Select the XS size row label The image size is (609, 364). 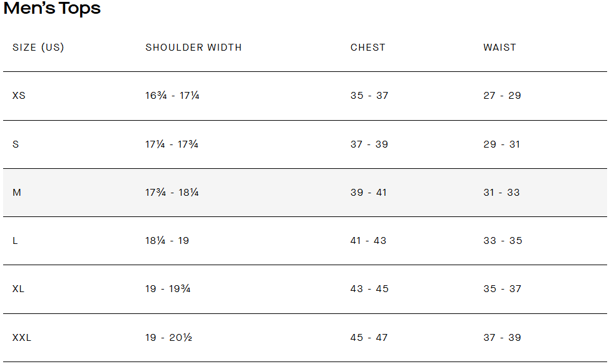pyautogui.click(x=19, y=96)
